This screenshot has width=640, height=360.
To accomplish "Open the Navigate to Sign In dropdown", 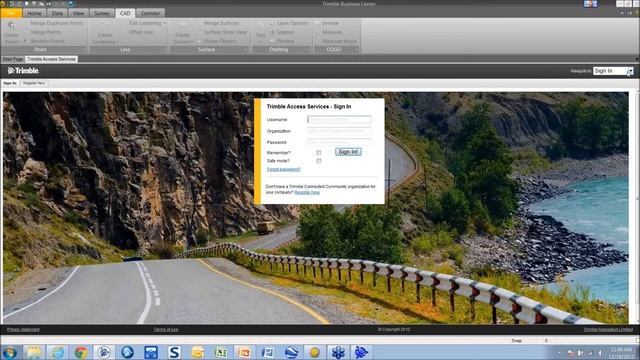I will (x=613, y=71).
